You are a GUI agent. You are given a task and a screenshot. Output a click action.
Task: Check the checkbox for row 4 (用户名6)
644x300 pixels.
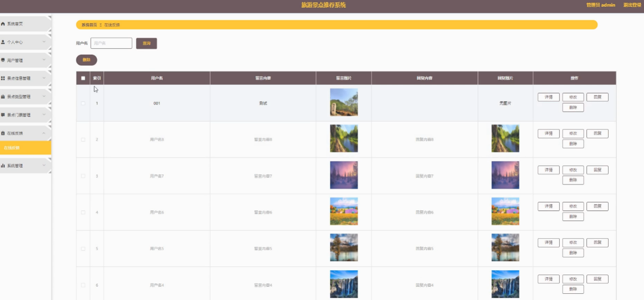(x=83, y=212)
